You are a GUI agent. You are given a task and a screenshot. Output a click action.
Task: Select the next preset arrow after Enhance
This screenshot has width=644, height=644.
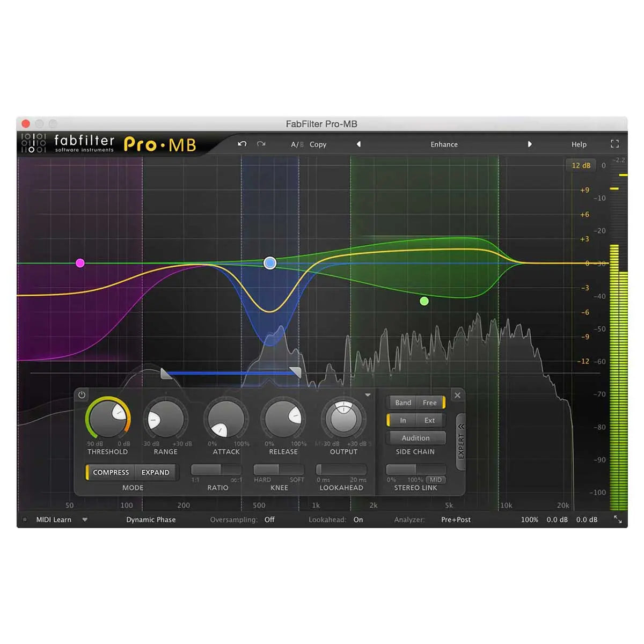[530, 144]
